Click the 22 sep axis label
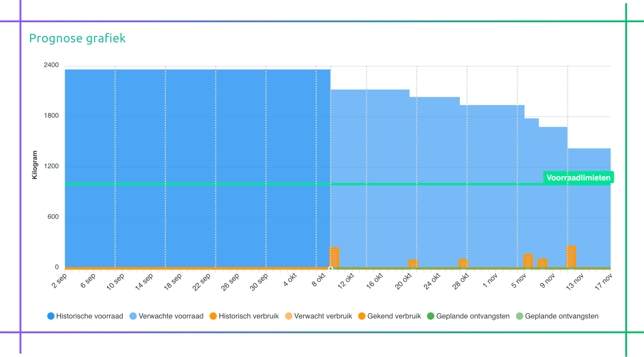The width and height of the screenshot is (644, 357). [202, 282]
